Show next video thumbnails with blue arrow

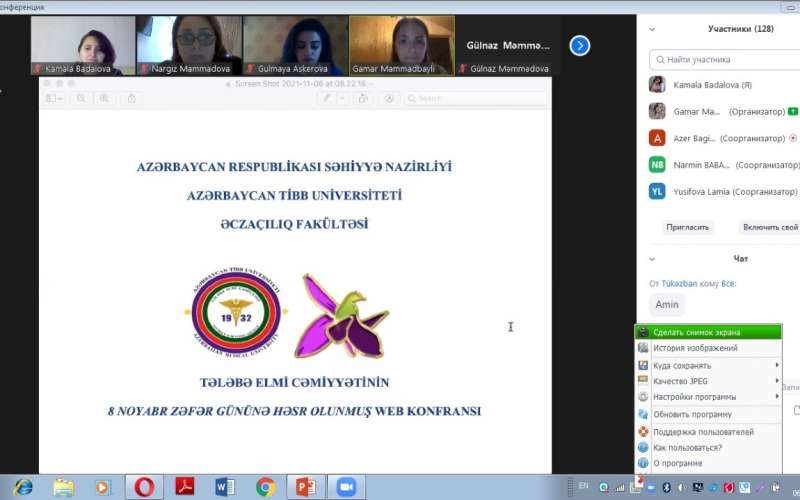(580, 45)
